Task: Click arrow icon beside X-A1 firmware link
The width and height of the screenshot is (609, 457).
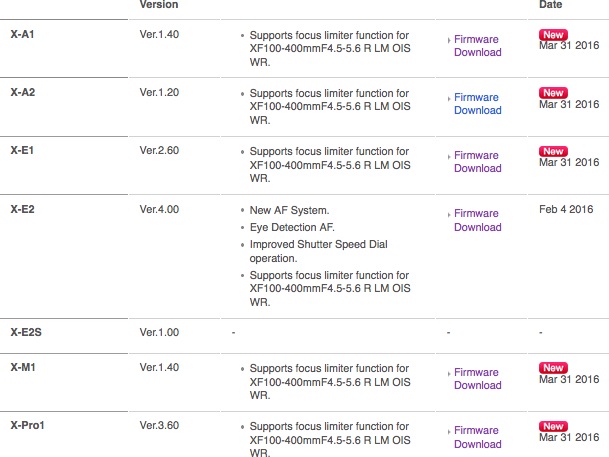Action: (449, 40)
